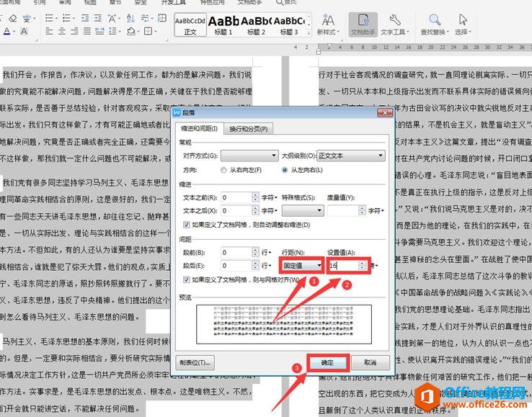Viewport: 532px width, 417px height.
Task: Click the 文档助手 document assistant button
Action: coord(363,24)
